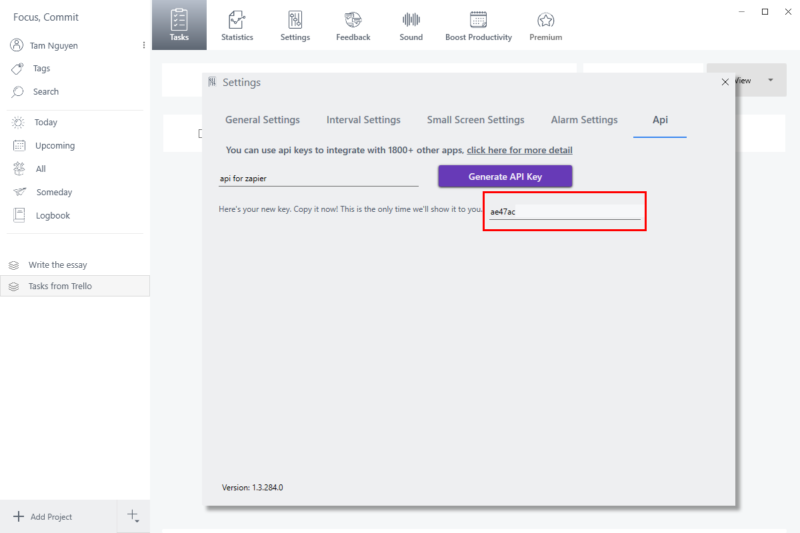Click the Tags label icon
The width and height of the screenshot is (800, 533).
[x=17, y=68]
